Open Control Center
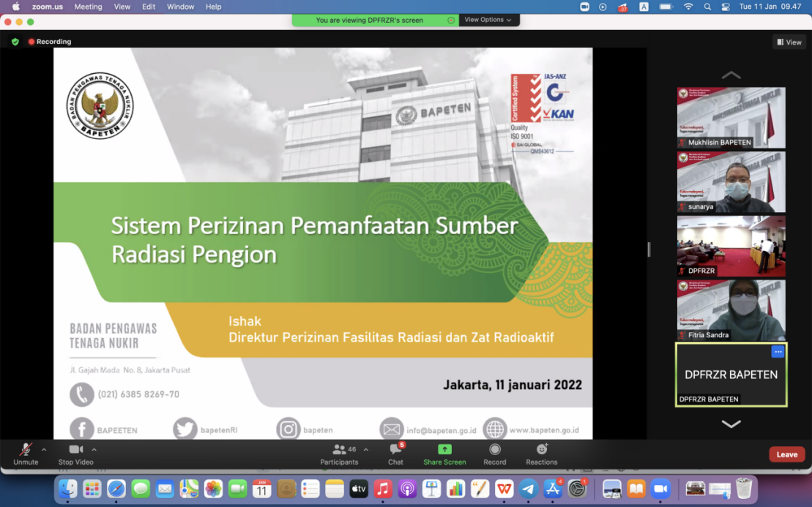The height and width of the screenshot is (507, 812). click(x=726, y=7)
